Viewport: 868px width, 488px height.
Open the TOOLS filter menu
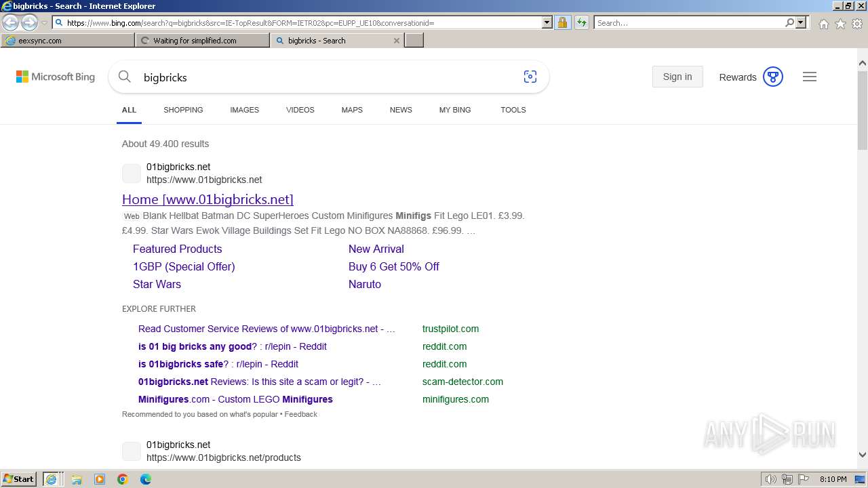(513, 110)
